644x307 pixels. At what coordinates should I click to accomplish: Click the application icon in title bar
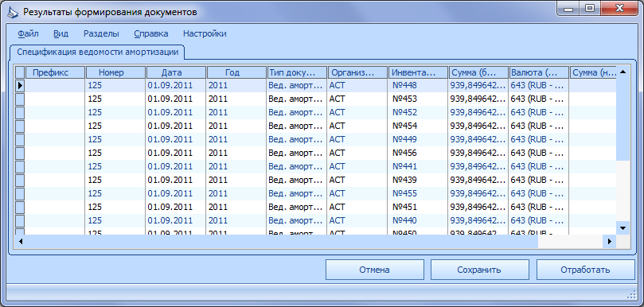coord(13,12)
